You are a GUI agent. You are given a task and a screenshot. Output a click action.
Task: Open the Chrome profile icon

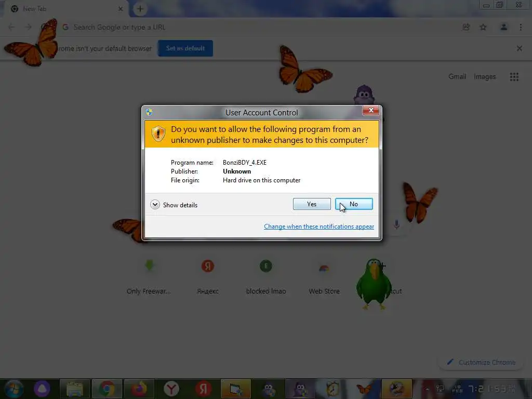point(504,27)
